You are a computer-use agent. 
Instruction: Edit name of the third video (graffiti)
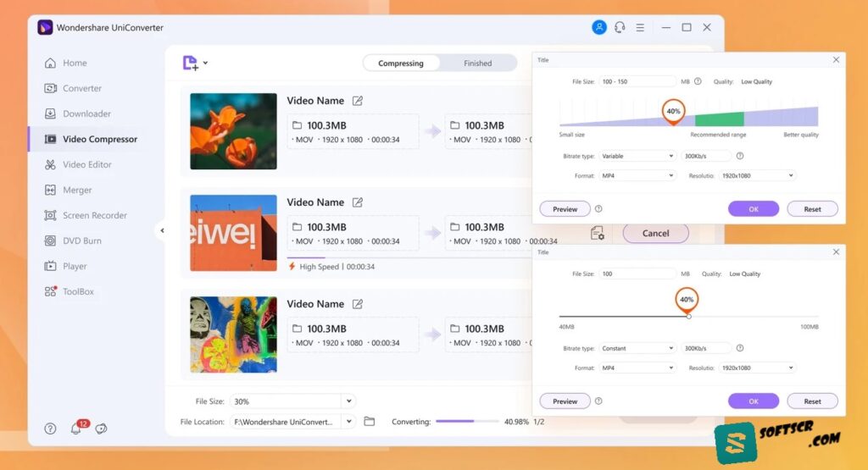pos(358,304)
